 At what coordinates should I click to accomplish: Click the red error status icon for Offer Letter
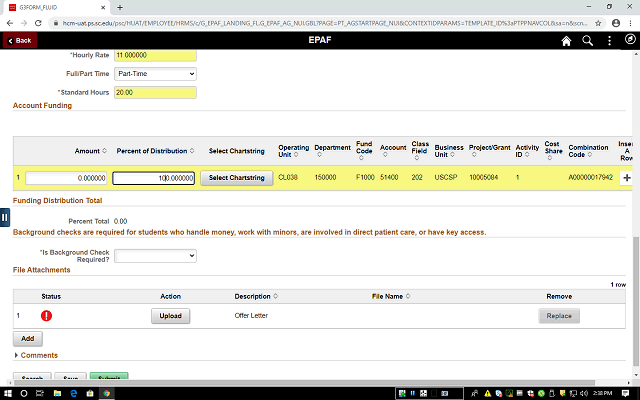[x=47, y=316]
